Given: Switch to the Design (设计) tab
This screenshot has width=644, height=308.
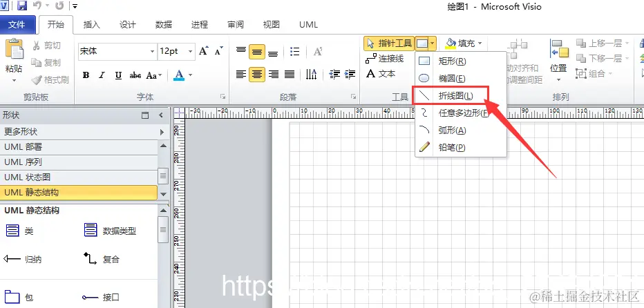Looking at the screenshot, I should click(127, 25).
